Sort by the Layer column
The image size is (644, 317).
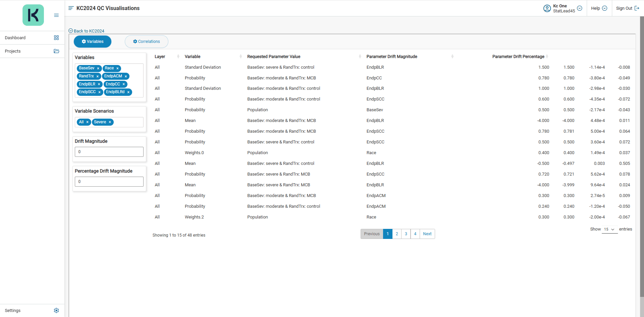[178, 57]
